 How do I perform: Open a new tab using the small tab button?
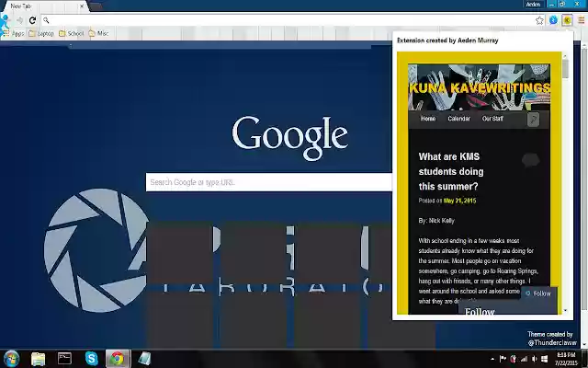coord(96,6)
